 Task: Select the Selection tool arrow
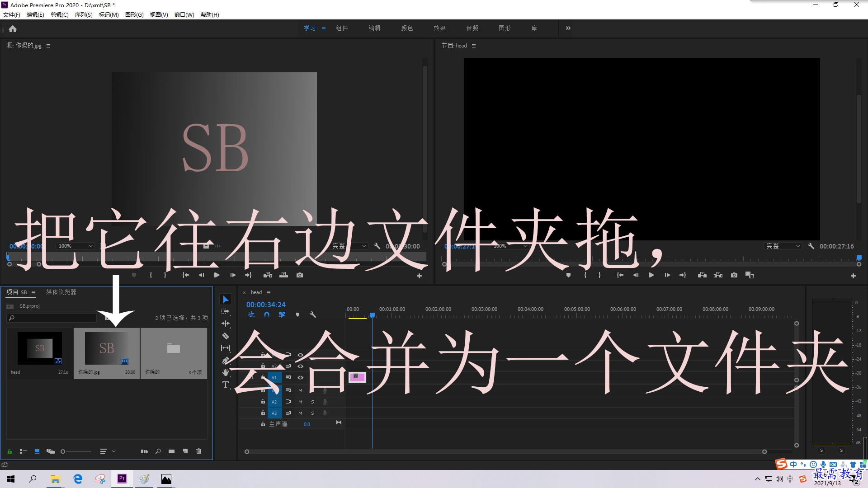point(226,300)
